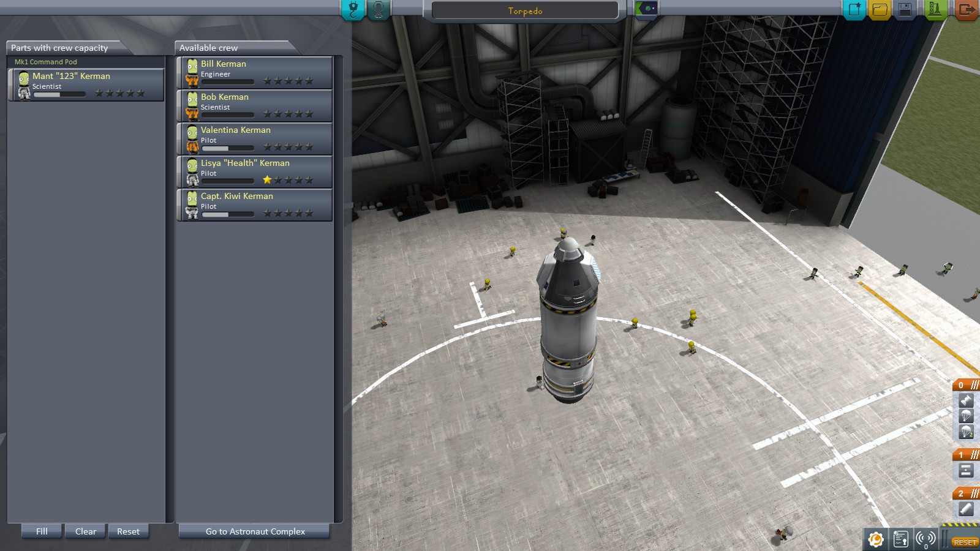This screenshot has width=980, height=551.
Task: Click the Mk1 Command Pod header
Action: 86,62
